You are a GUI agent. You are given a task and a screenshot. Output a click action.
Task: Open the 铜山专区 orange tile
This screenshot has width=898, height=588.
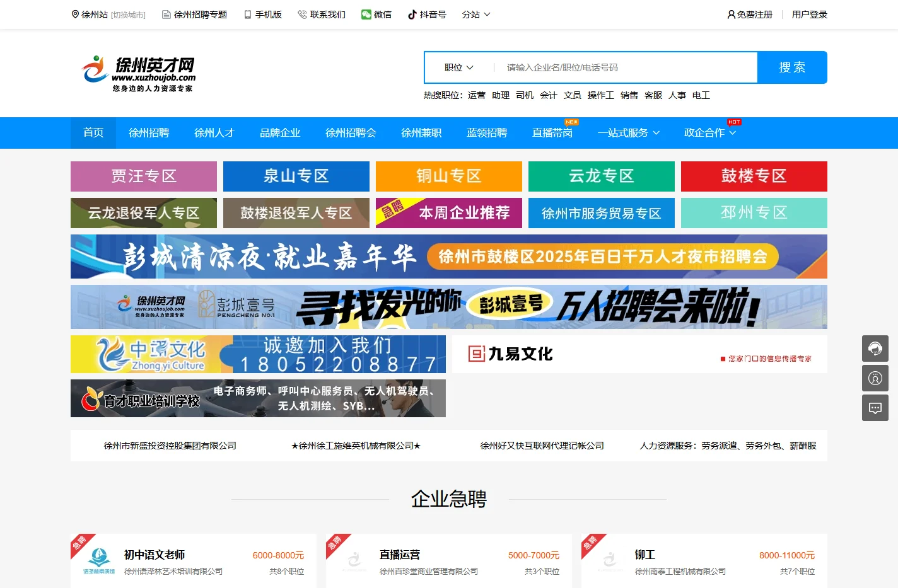pyautogui.click(x=449, y=176)
